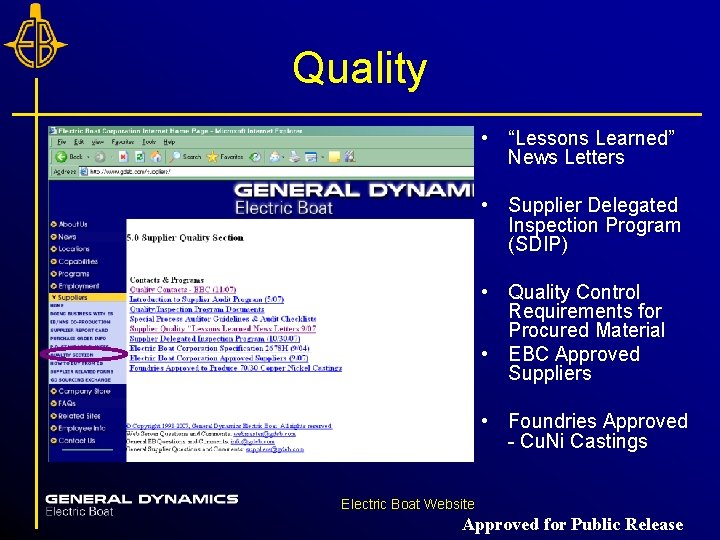Open Electric Boat Corporation Specification 2678H link

pos(219,349)
